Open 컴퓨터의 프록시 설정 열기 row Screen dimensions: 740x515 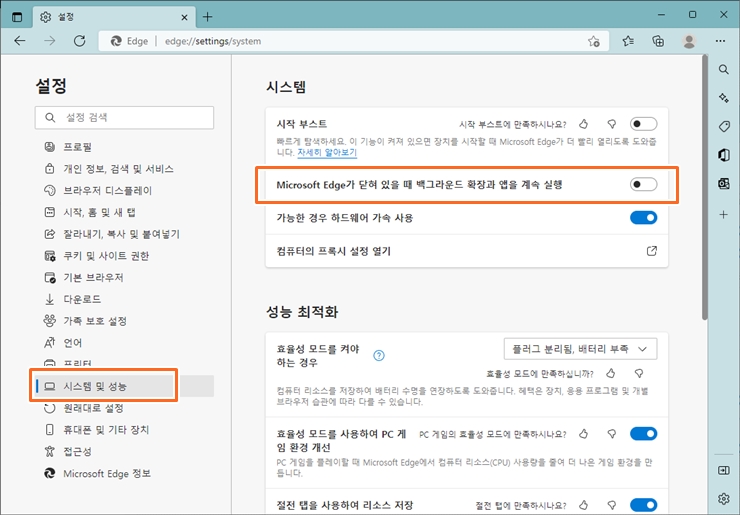(x=467, y=251)
